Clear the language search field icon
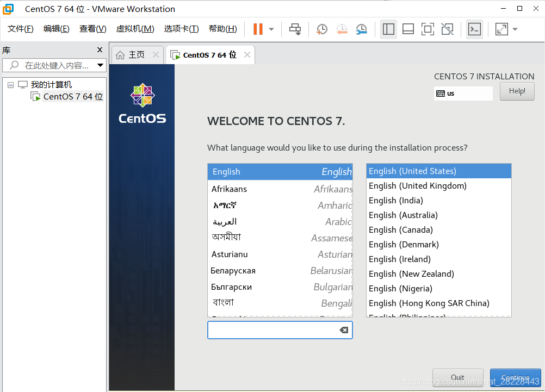Viewport: 545px width, 392px height. (344, 330)
